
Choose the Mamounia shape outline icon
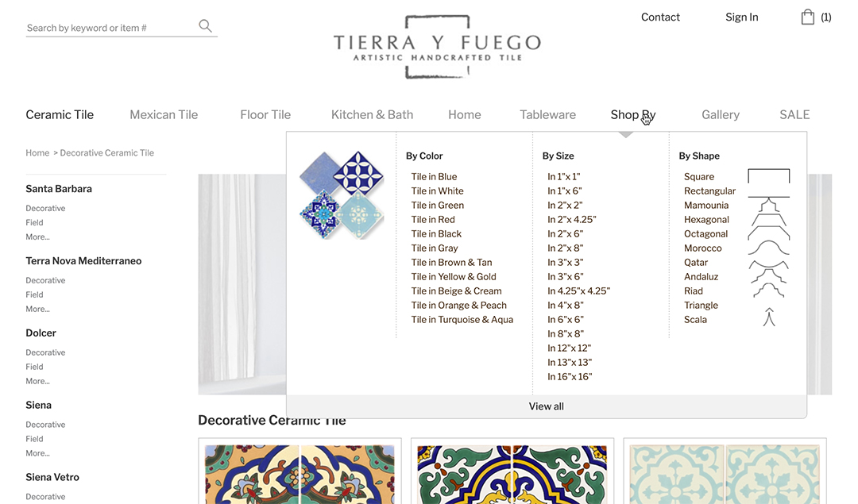769,205
